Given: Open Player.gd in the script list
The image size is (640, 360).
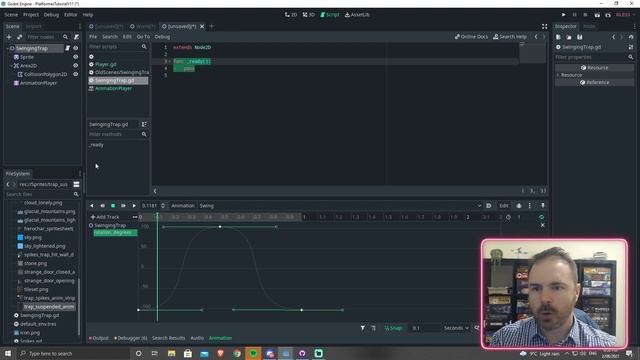Looking at the screenshot, I should tap(105, 64).
